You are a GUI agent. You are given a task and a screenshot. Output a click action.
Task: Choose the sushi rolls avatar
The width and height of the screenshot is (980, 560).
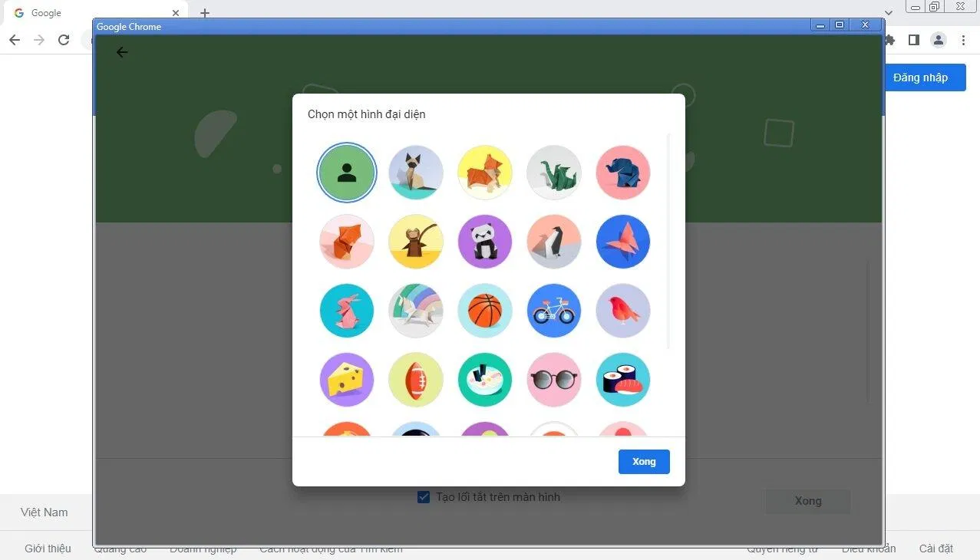623,380
